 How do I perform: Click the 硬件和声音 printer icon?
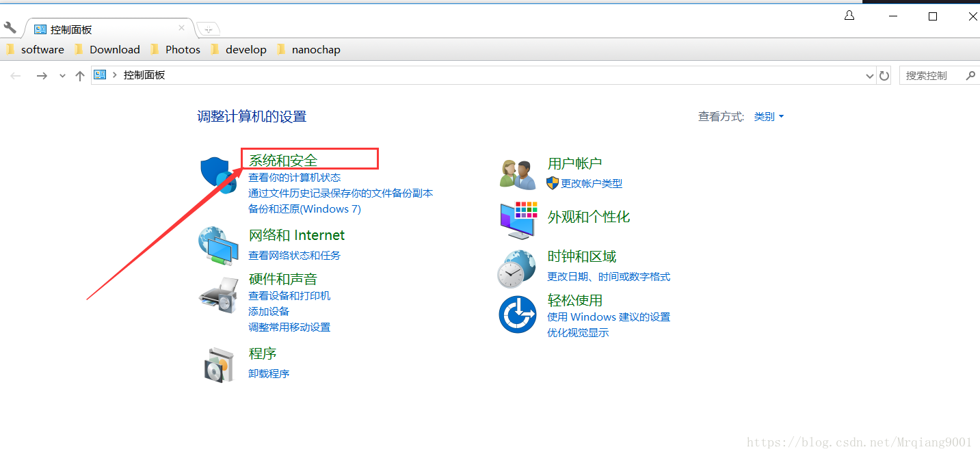click(218, 293)
